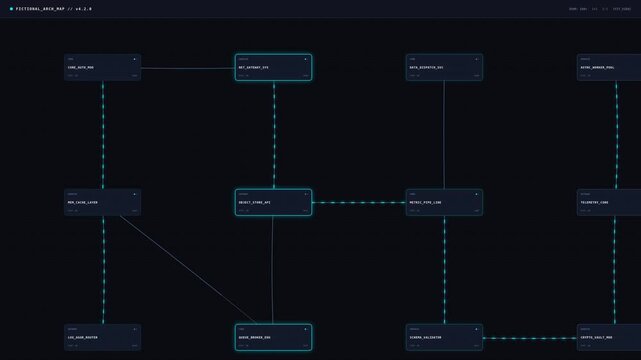
Task: Select the TELEMETRY_CORE node card
Action: pos(609,202)
